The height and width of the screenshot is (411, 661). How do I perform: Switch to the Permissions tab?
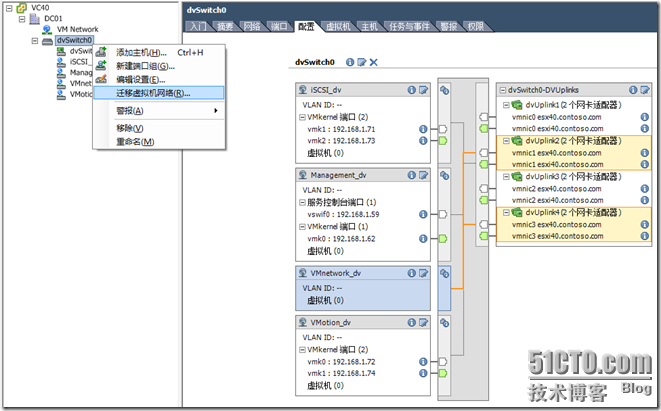(476, 27)
